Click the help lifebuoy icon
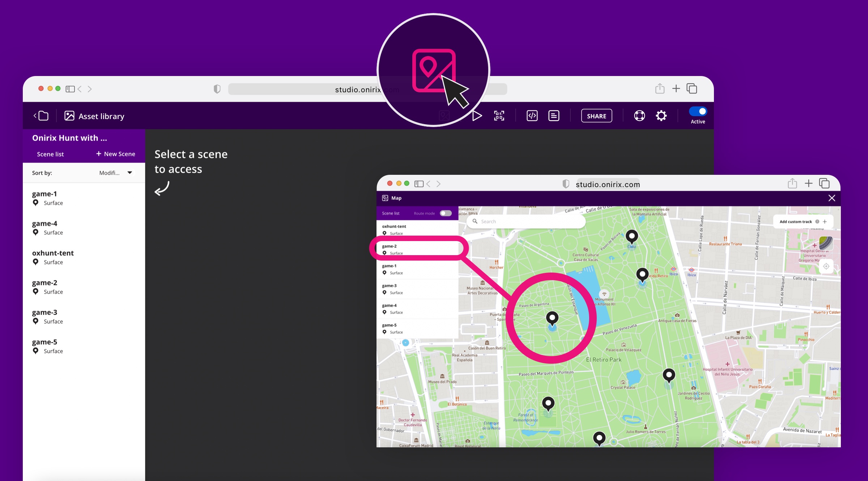 click(x=639, y=116)
